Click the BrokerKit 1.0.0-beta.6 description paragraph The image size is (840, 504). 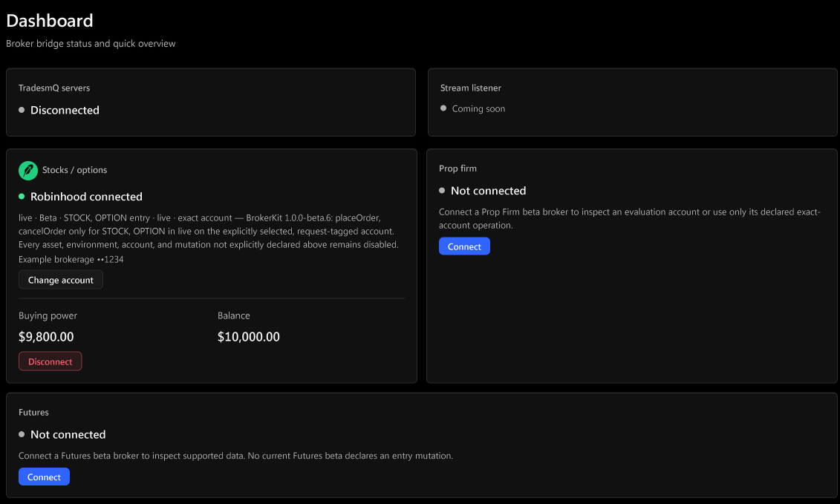pos(209,232)
